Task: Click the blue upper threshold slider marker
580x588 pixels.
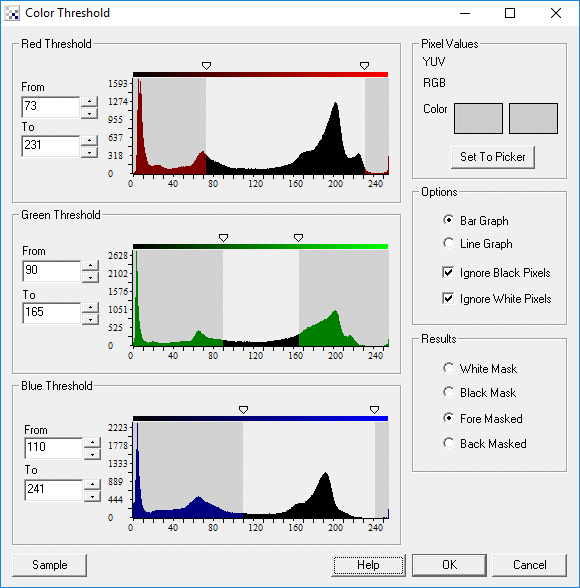Action: coord(374,410)
